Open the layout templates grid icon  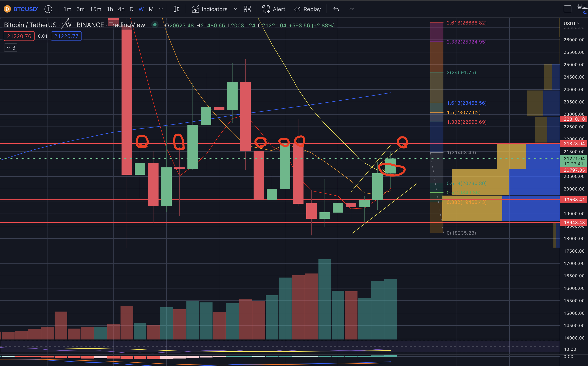(247, 9)
